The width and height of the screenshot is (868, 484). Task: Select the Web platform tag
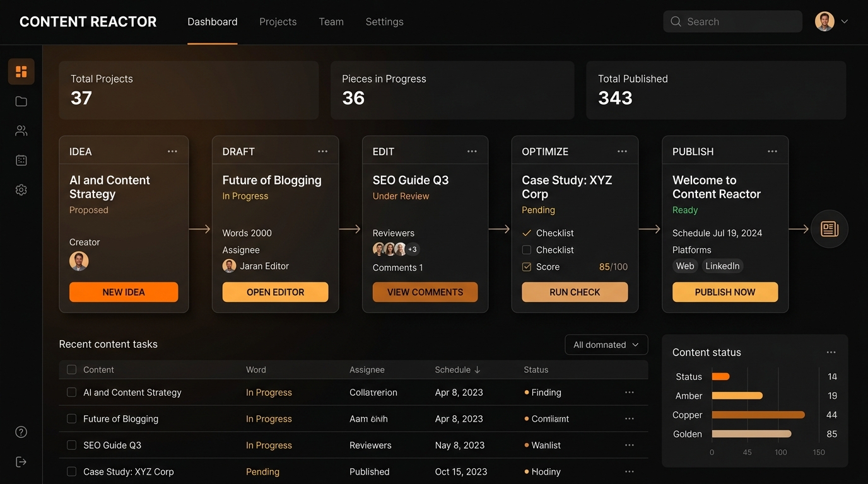[x=685, y=266]
